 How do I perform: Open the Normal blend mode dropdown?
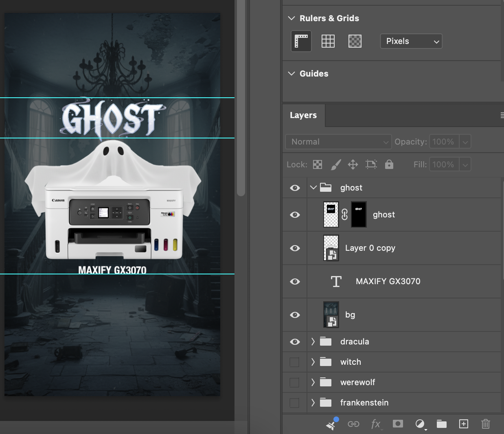[x=338, y=142]
